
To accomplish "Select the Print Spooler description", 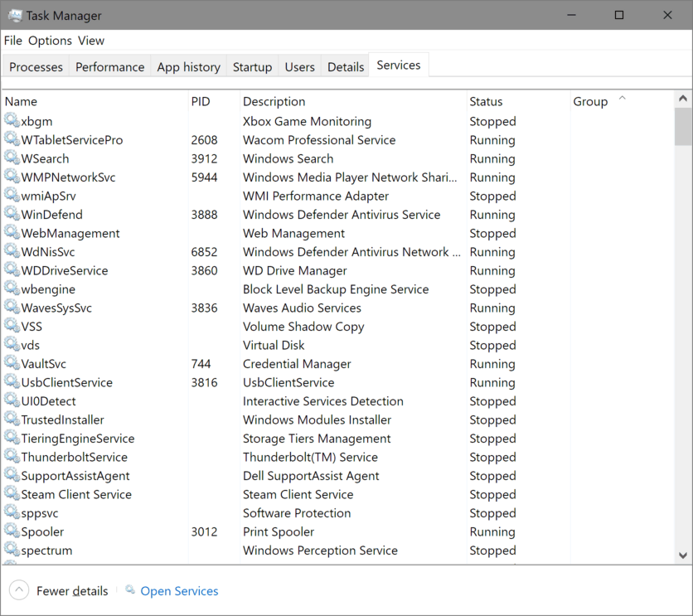I will [278, 531].
